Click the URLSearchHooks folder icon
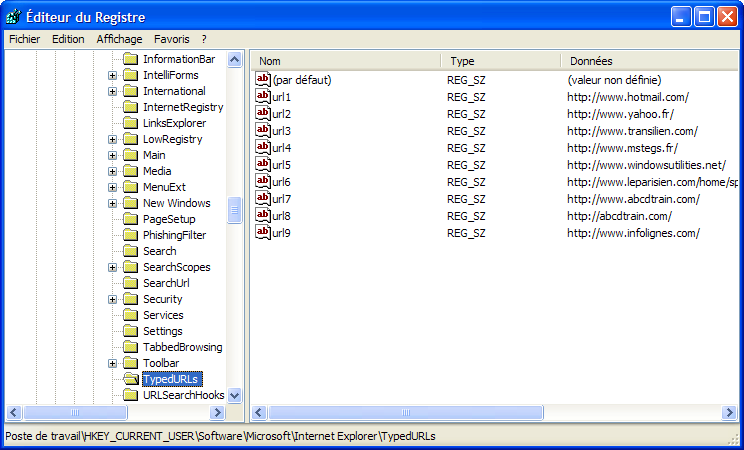This screenshot has height=450, width=744. (x=130, y=395)
